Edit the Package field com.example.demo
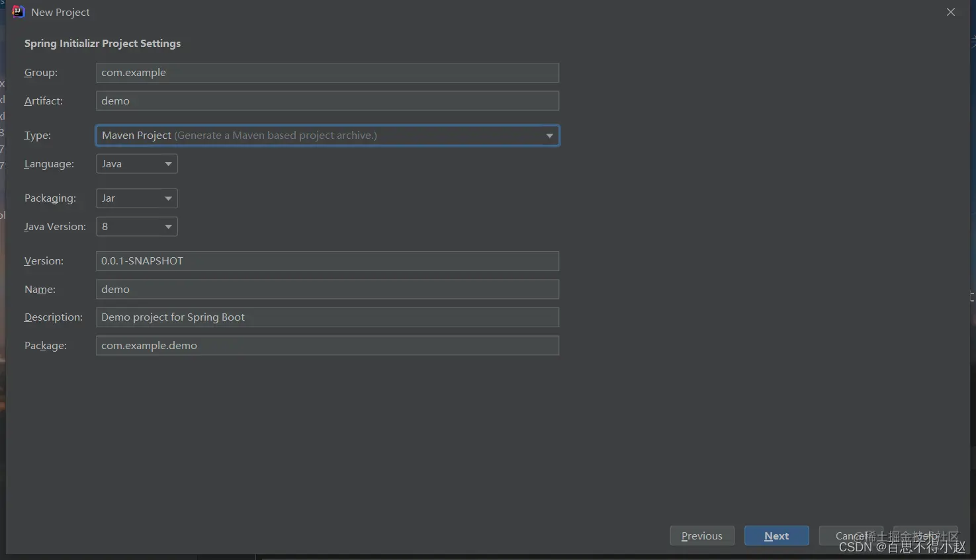 tap(328, 345)
